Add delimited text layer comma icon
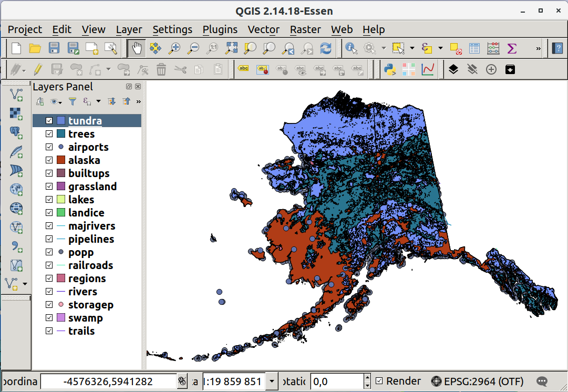The height and width of the screenshot is (392, 568). (x=16, y=246)
